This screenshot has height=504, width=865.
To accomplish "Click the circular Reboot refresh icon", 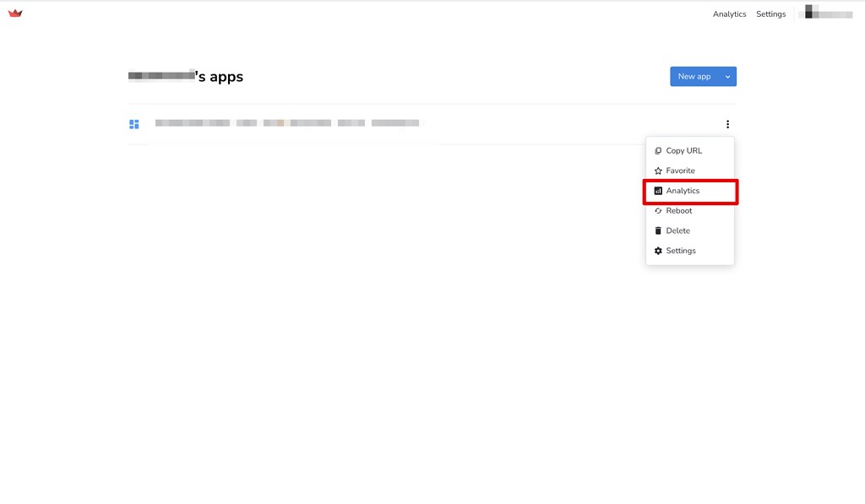I will [658, 210].
